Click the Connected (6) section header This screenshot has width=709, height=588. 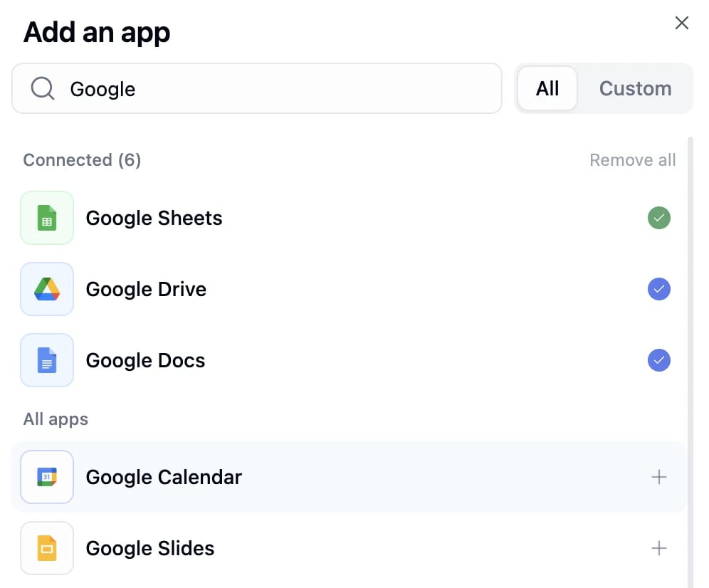(82, 159)
